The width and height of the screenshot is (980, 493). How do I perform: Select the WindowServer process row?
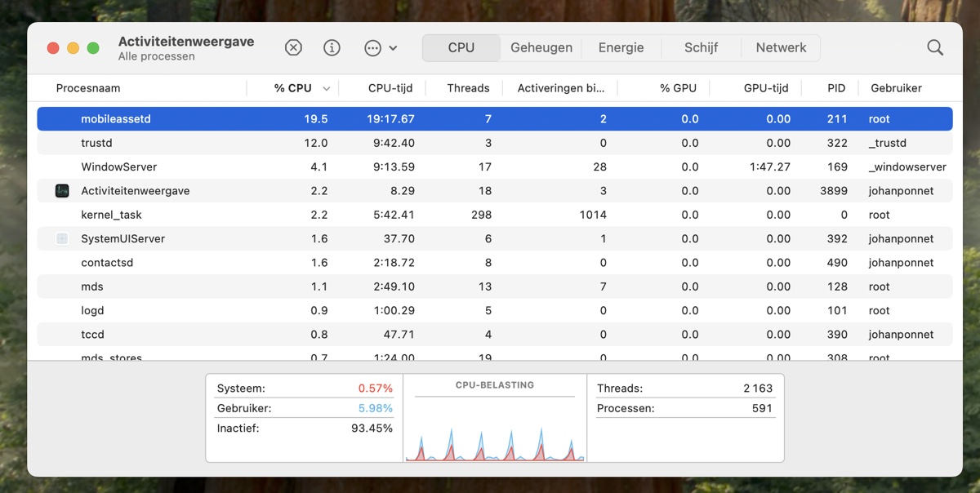coord(495,167)
